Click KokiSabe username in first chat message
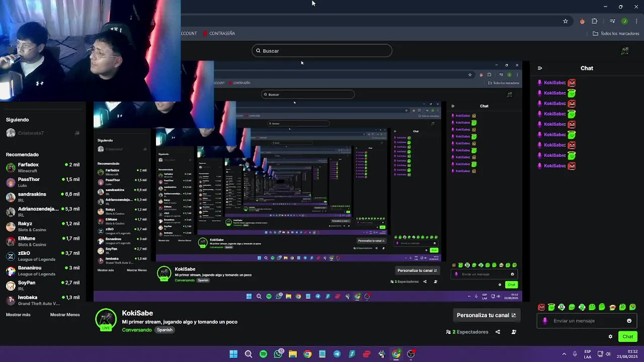 554,82
